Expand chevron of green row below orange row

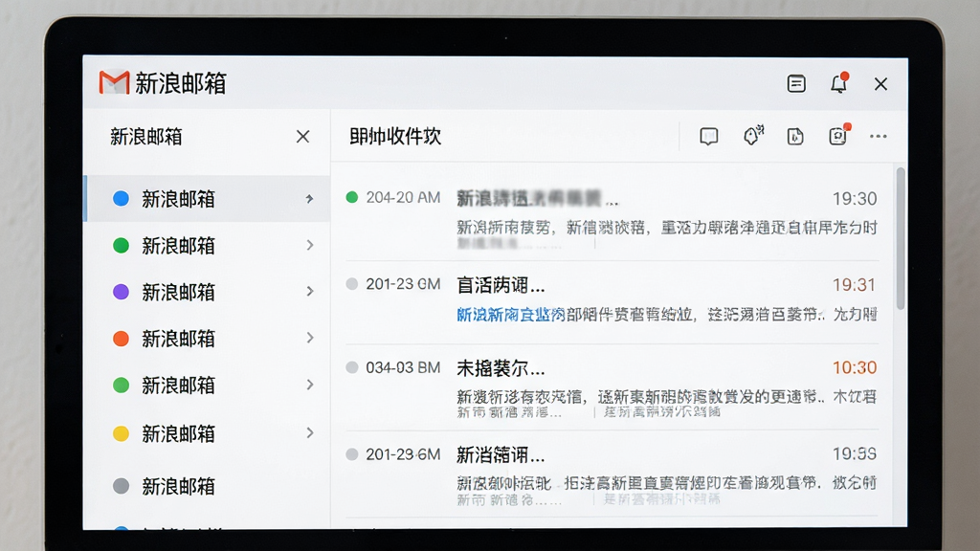pyautogui.click(x=310, y=385)
